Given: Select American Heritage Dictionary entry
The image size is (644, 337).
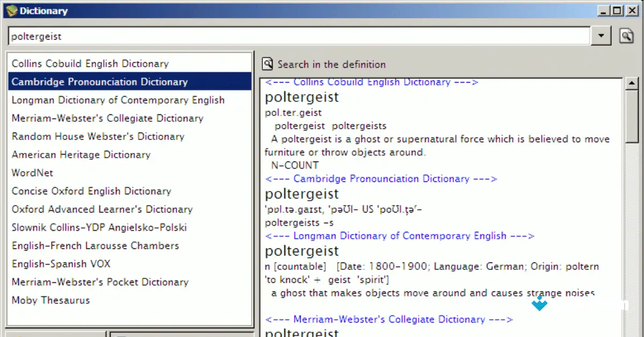Looking at the screenshot, I should pos(81,155).
